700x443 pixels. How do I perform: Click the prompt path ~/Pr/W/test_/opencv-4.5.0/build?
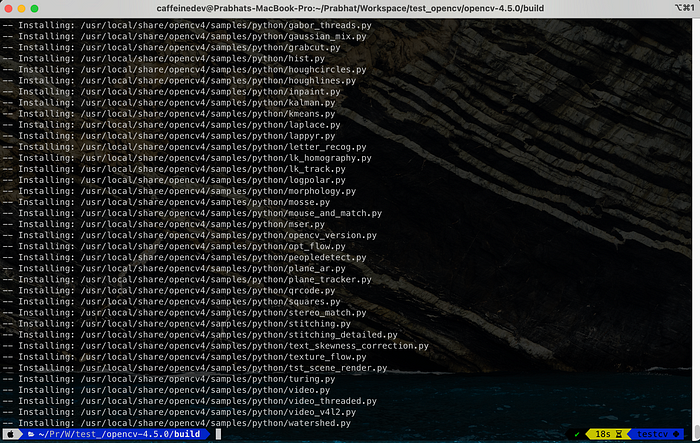click(x=119, y=434)
